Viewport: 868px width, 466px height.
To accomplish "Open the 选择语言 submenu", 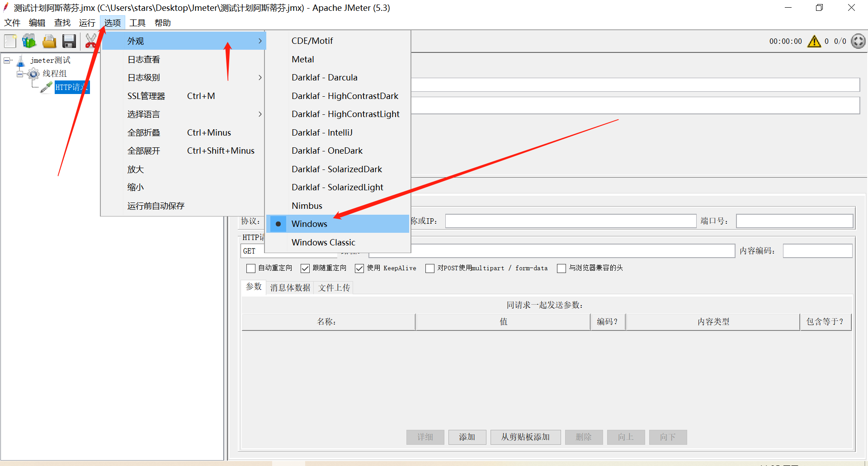I will click(144, 114).
